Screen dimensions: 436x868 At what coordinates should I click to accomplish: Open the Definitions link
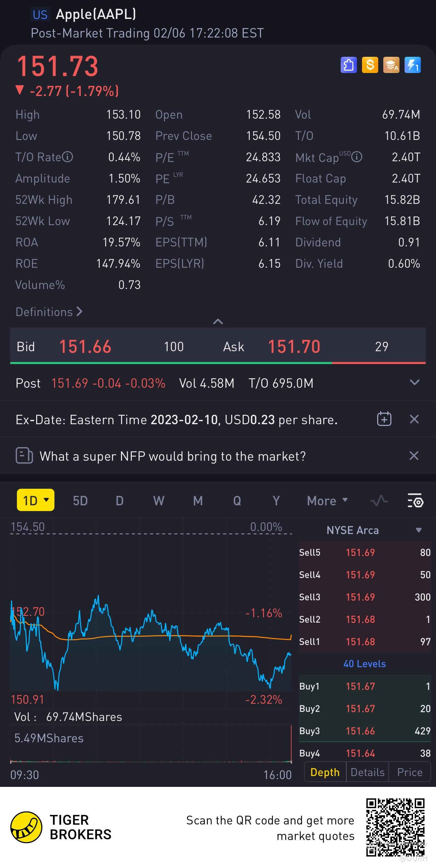(x=49, y=312)
